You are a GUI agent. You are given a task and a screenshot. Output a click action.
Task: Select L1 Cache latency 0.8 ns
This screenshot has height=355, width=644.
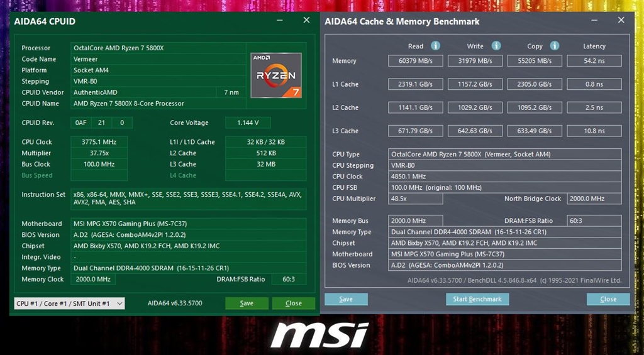(594, 84)
